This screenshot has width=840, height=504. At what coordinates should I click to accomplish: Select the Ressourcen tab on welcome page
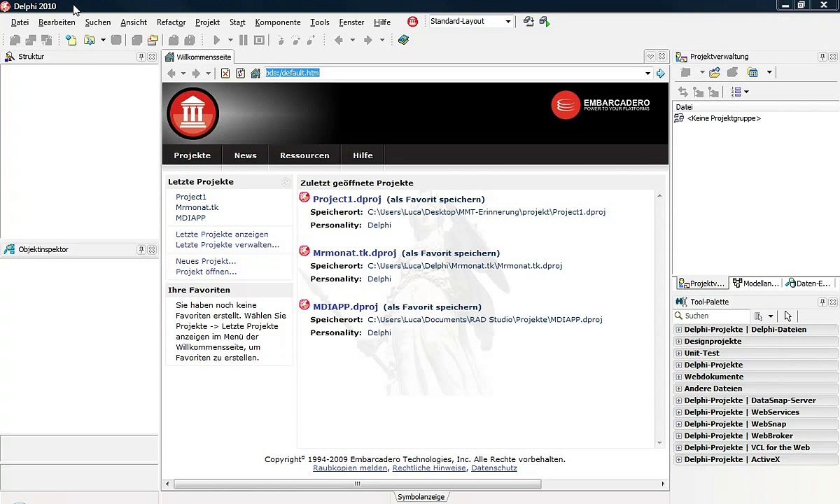(304, 155)
